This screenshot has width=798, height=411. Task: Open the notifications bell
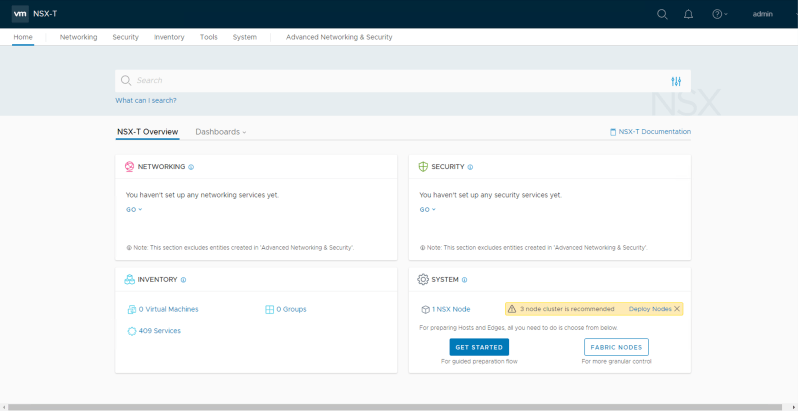point(688,14)
